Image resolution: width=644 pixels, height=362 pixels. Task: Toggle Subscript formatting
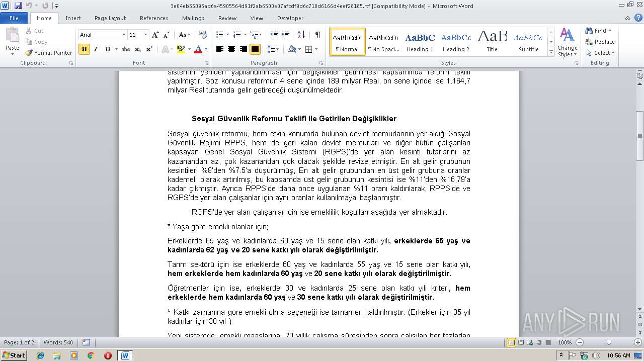tap(138, 49)
